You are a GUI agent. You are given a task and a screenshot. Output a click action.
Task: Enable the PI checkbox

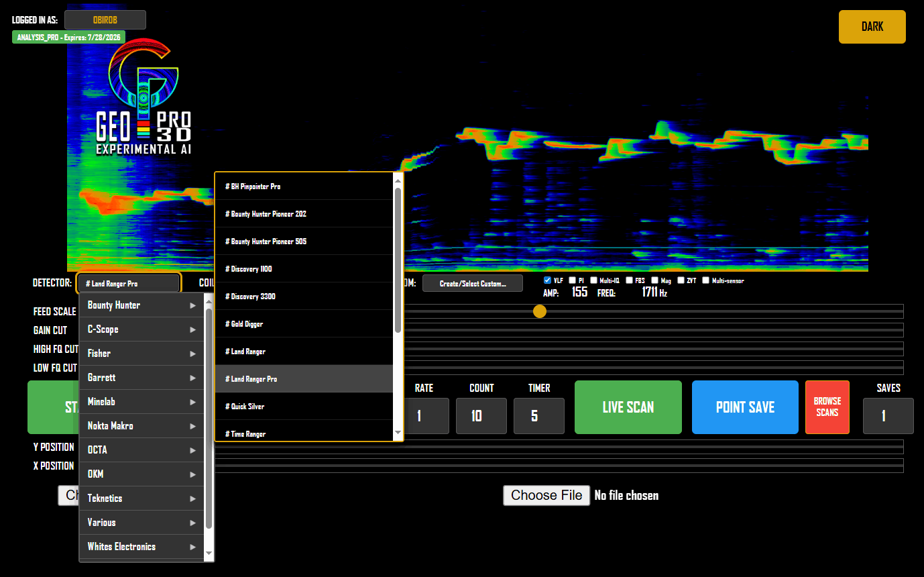[x=572, y=280]
